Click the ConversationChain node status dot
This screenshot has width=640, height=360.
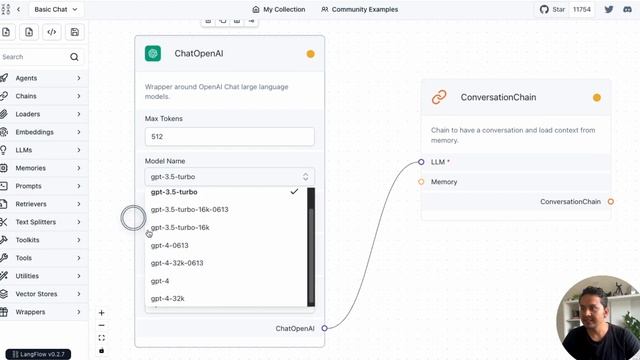[x=597, y=98]
